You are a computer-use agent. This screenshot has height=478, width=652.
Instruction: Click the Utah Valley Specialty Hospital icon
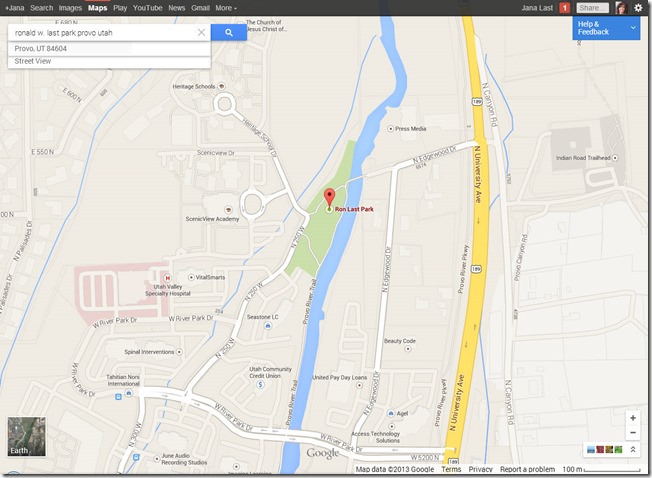click(x=167, y=278)
